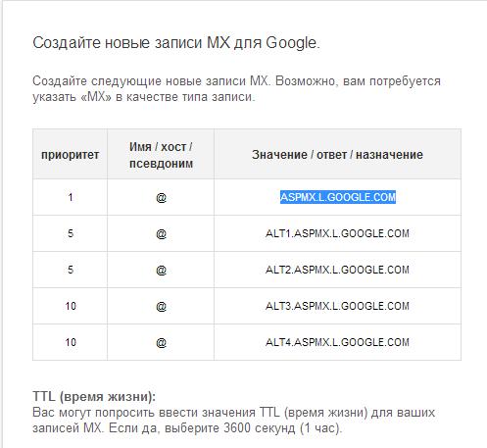This screenshot has height=448, width=487.
Task: Select ALT3.ASPMX.L.GOOGLE.COM value cell
Action: click(337, 306)
